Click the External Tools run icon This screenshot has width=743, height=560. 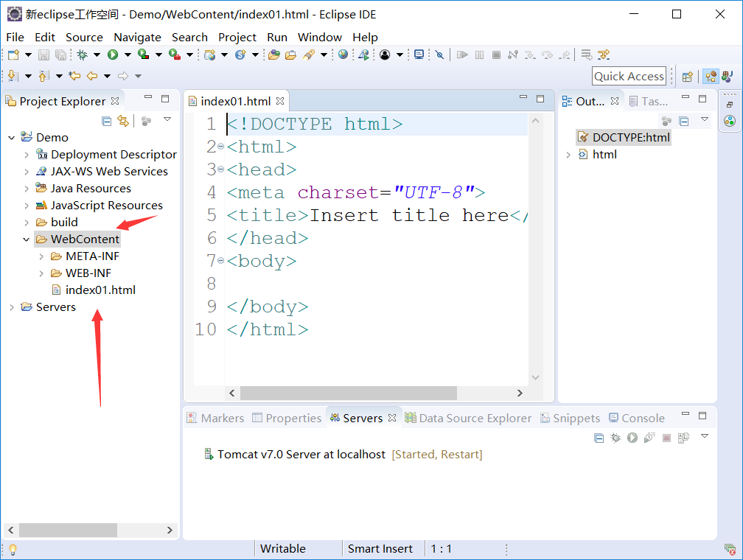pos(175,55)
